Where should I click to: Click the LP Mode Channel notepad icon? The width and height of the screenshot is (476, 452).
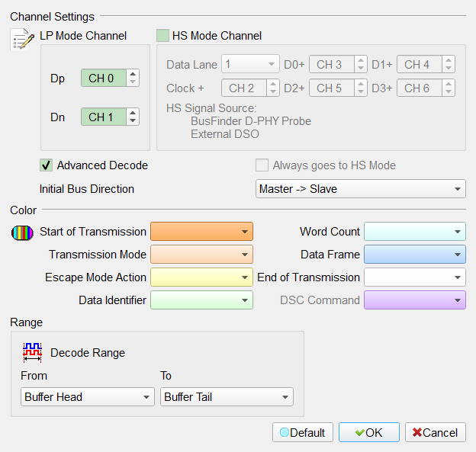(22, 40)
